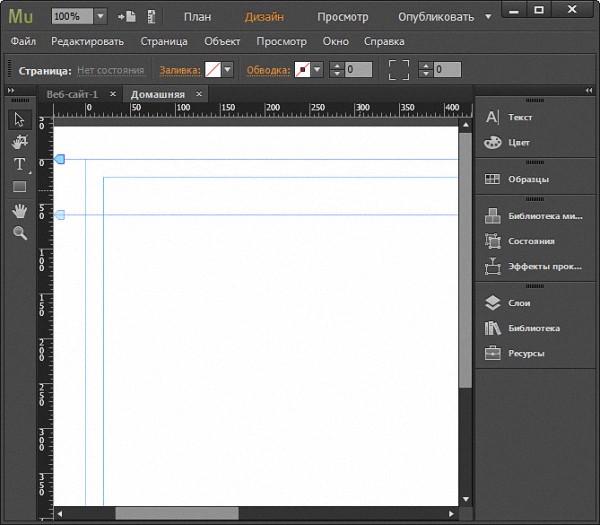This screenshot has height=525, width=600.
Task: Click the Заливка fill color swatch
Action: [x=212, y=70]
